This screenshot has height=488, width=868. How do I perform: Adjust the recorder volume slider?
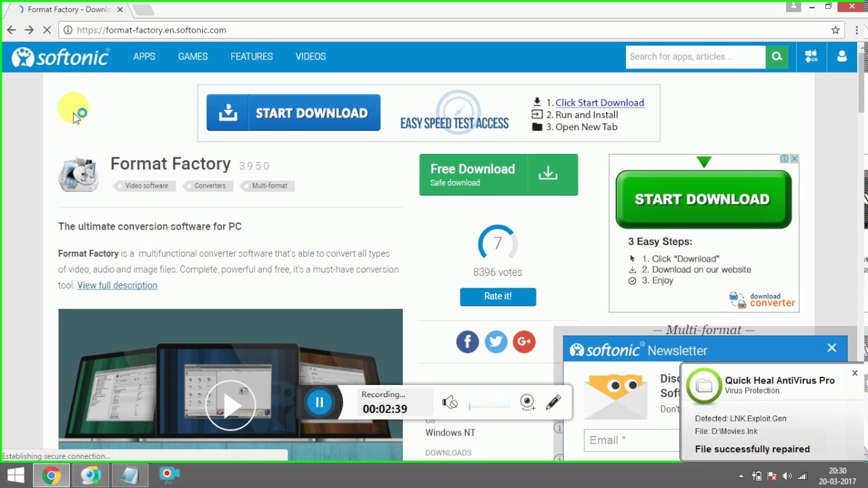click(490, 405)
